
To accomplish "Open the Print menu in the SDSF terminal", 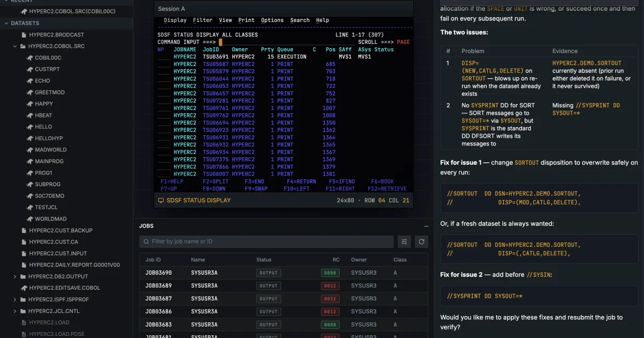I will 246,20.
